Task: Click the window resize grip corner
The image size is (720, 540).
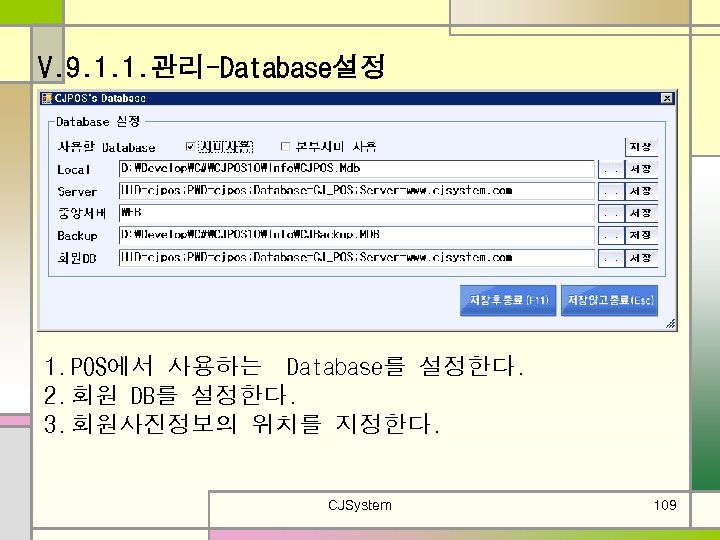Action: pyautogui.click(x=670, y=324)
